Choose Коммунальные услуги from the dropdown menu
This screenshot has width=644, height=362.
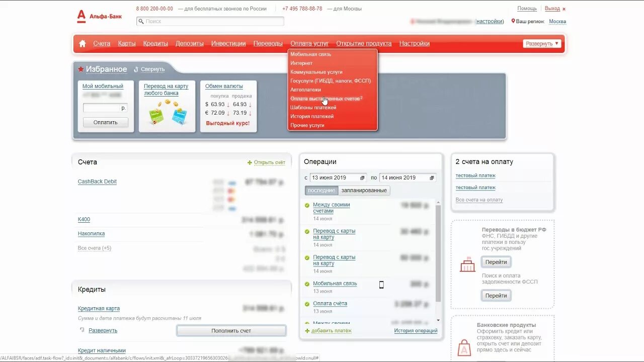pos(316,72)
